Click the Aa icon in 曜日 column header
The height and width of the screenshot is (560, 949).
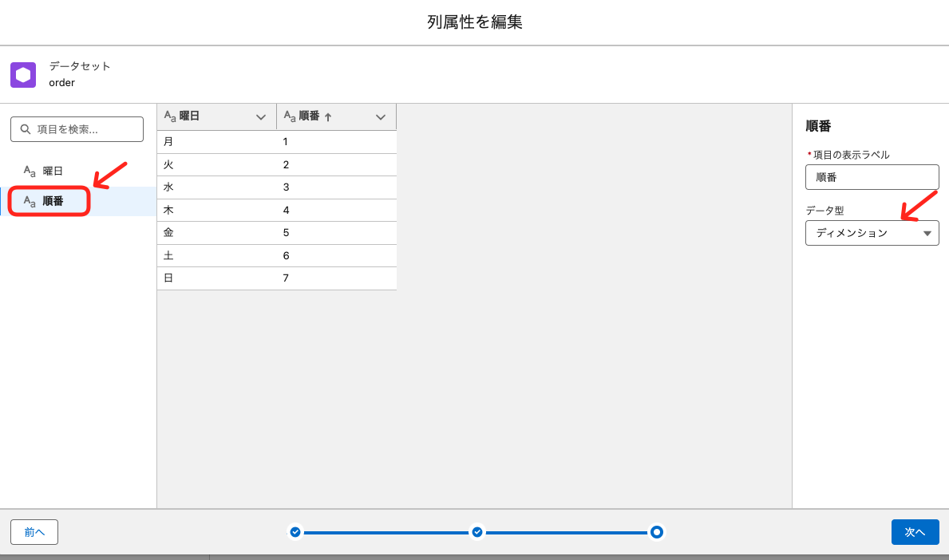pyautogui.click(x=170, y=116)
